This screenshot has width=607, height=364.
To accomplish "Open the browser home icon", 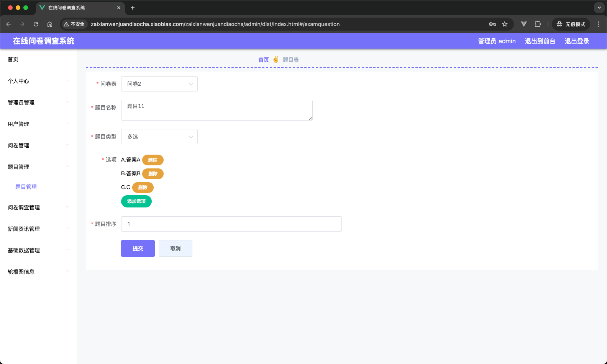I will pyautogui.click(x=50, y=24).
